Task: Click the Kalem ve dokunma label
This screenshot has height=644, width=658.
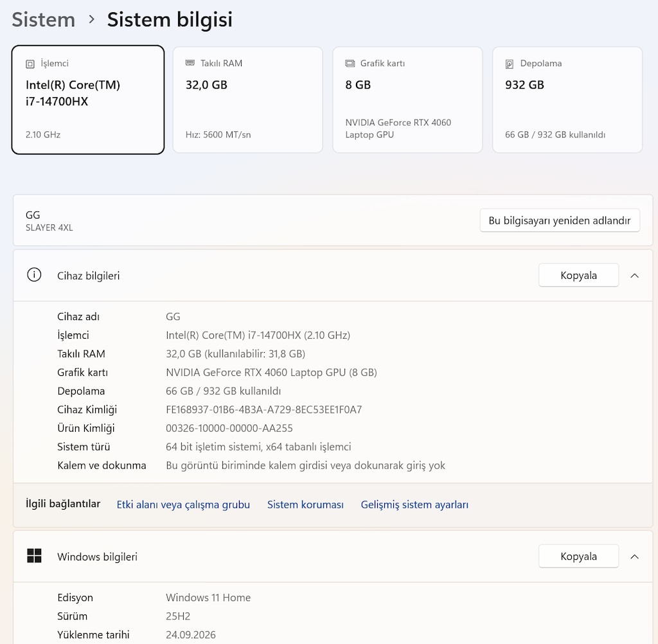Action: [102, 465]
